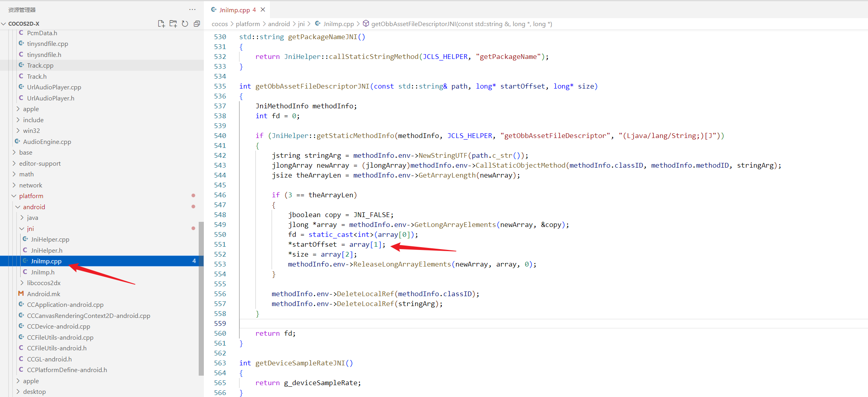Image resolution: width=868 pixels, height=397 pixels.
Task: Collapse all folders in explorer
Action: (x=197, y=24)
